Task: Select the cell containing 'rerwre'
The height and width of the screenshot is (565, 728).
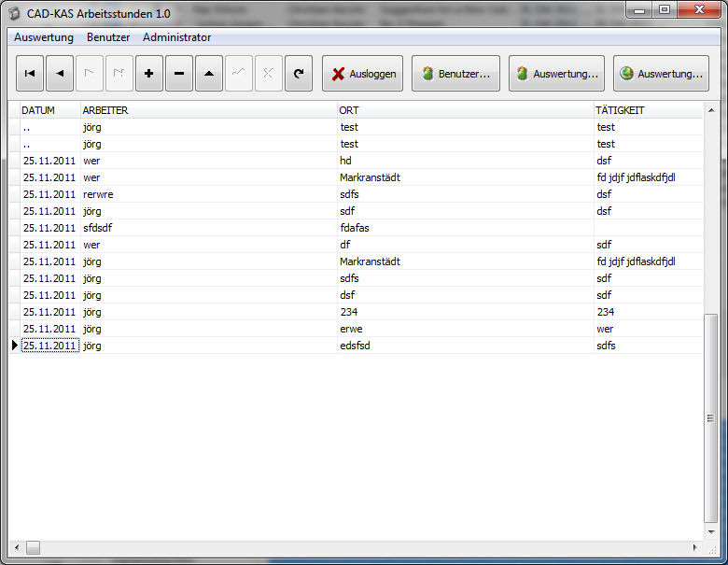Action: [98, 194]
